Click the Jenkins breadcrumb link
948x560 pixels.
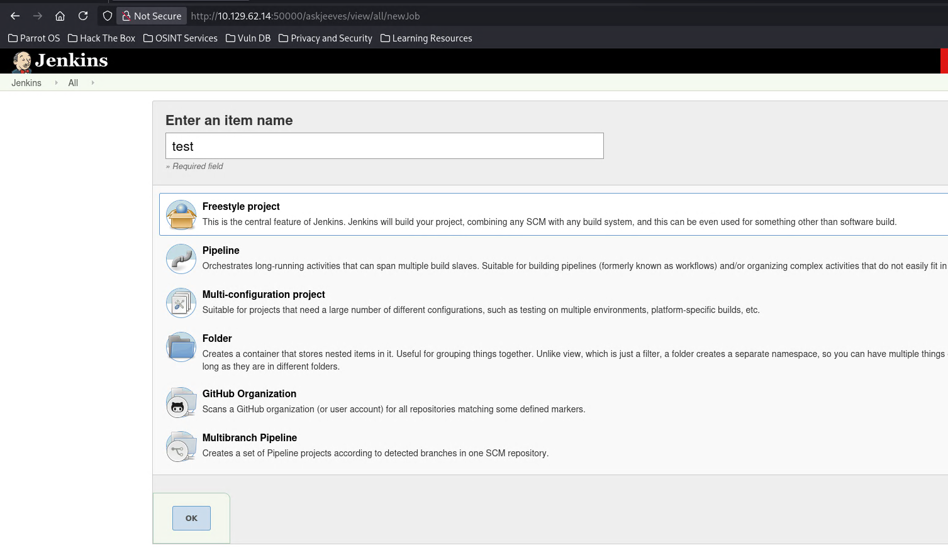pyautogui.click(x=26, y=83)
